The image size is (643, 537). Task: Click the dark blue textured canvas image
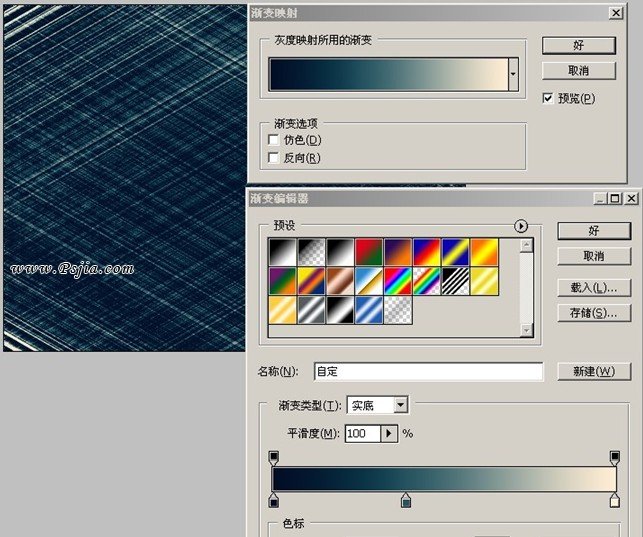pos(124,178)
